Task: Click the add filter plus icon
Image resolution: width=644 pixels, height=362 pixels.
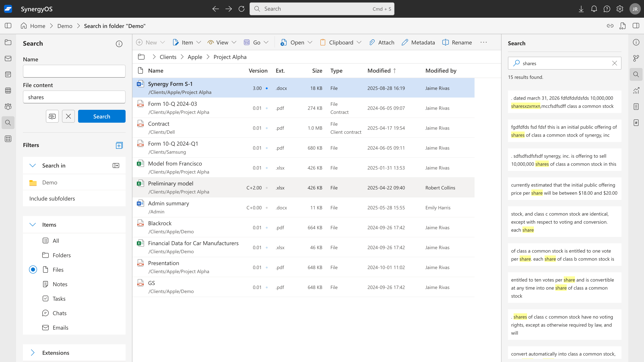Action: [119, 145]
